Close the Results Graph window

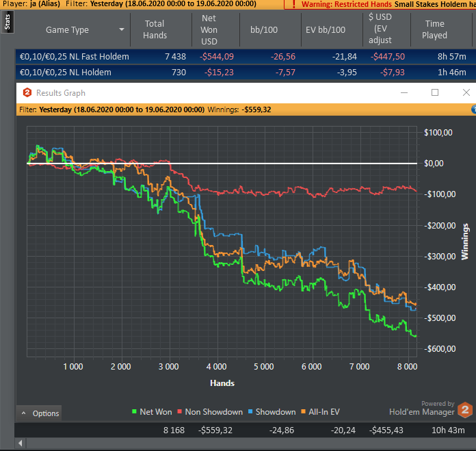(466, 92)
